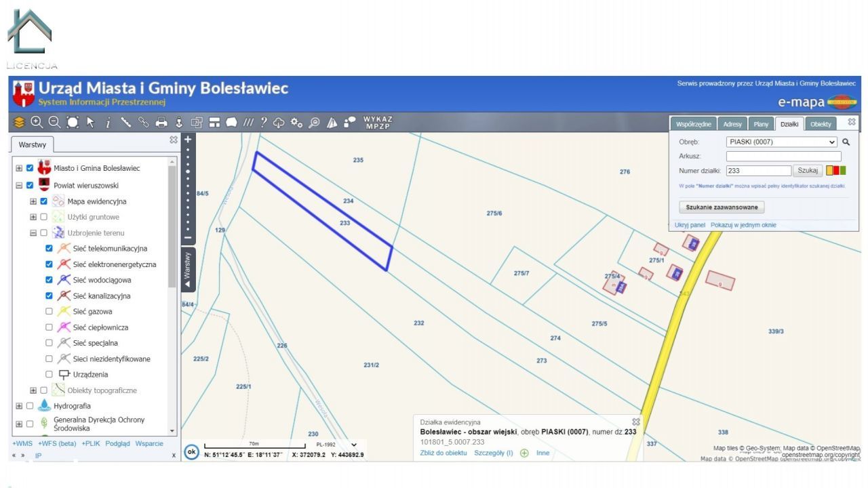Click the Zbliż do obiektu link
The width and height of the screenshot is (868, 488).
point(443,453)
